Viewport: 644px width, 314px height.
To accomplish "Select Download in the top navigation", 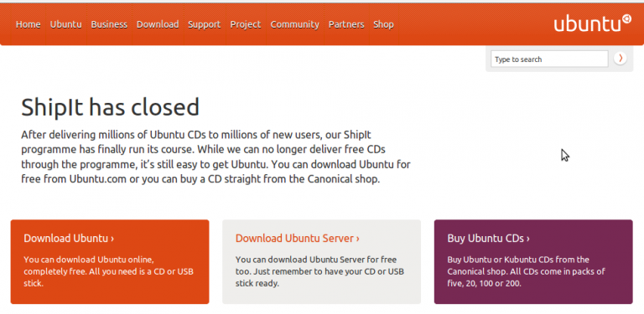I will [158, 24].
